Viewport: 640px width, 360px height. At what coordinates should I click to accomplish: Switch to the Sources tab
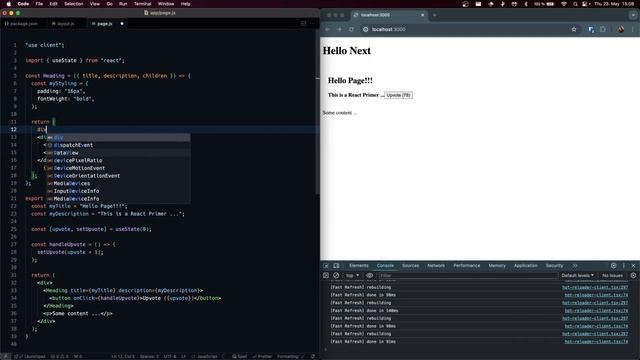(411, 266)
